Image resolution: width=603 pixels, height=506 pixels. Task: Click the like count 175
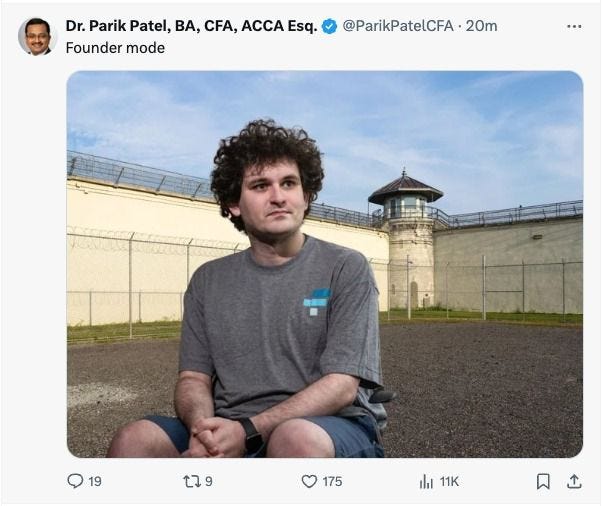332,481
